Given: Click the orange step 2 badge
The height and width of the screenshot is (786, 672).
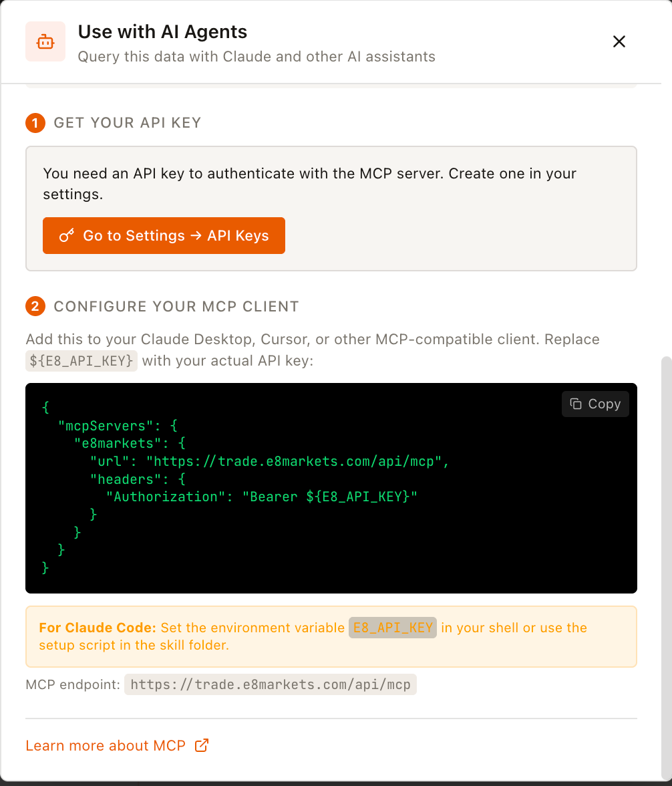Looking at the screenshot, I should point(35,307).
